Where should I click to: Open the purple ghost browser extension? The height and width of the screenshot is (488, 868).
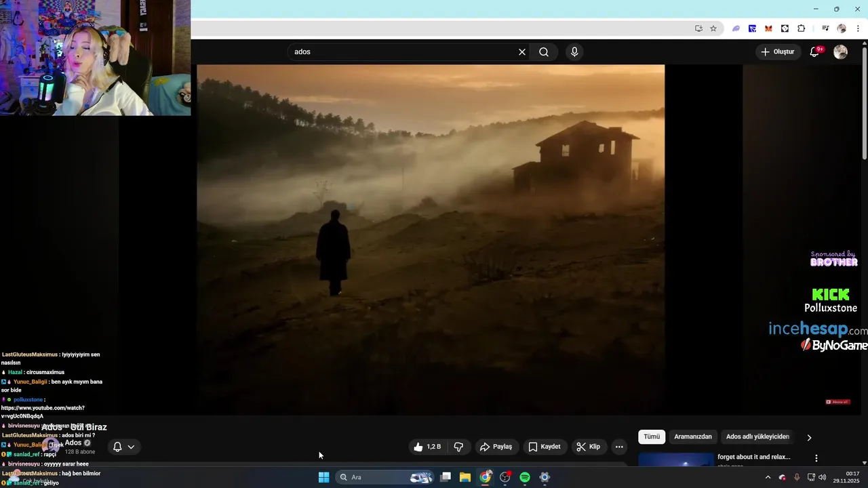pos(736,28)
